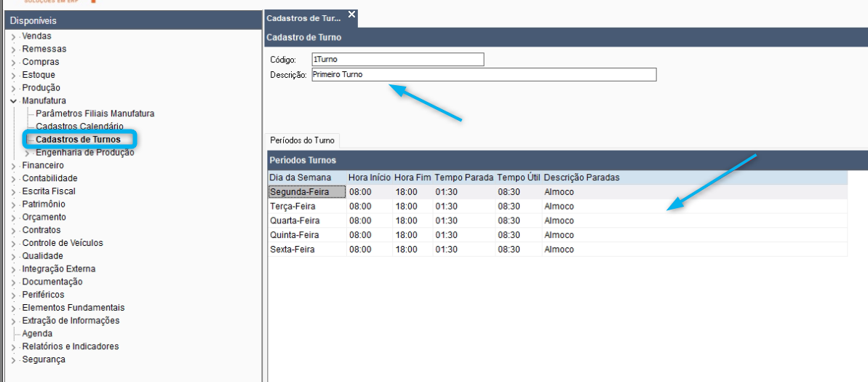Viewport: 868px width, 382px height.
Task: Open Parâmetros Filiais Manufatura
Action: (x=95, y=114)
